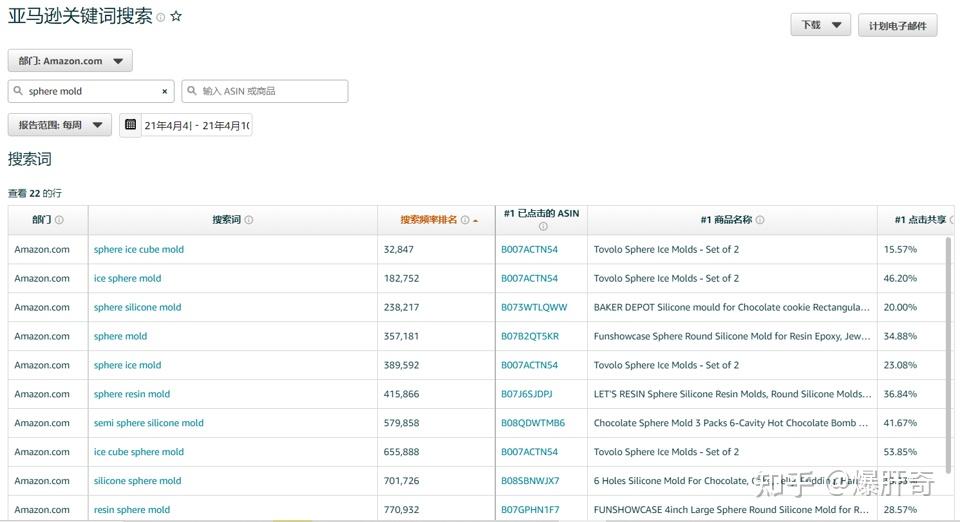The image size is (960, 522).
Task: Clear the sphere mold search with the x
Action: [164, 91]
